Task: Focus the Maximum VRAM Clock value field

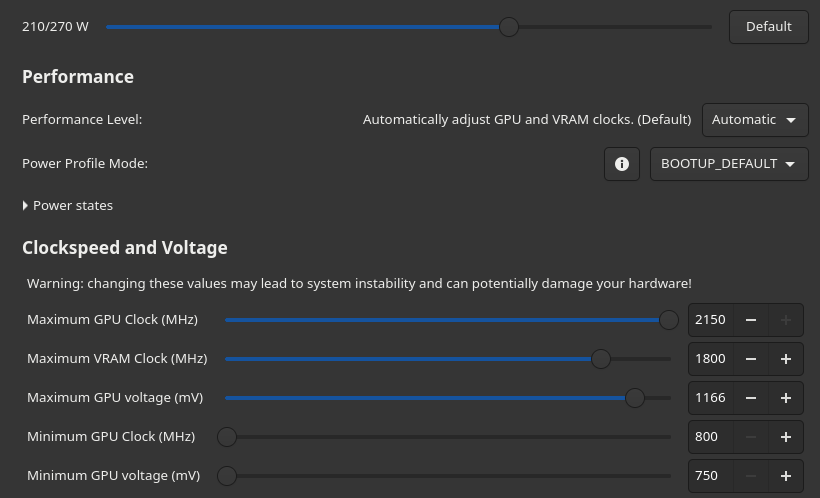Action: [710, 359]
